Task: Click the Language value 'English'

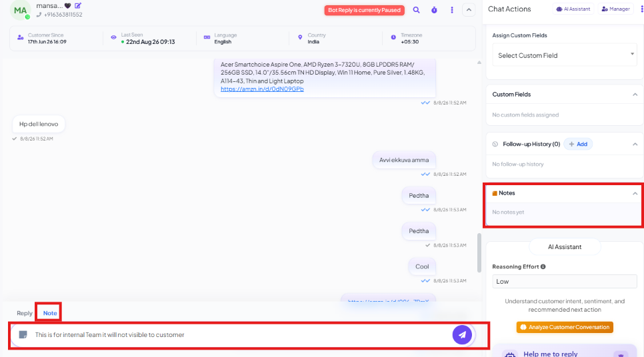Action: [x=223, y=42]
